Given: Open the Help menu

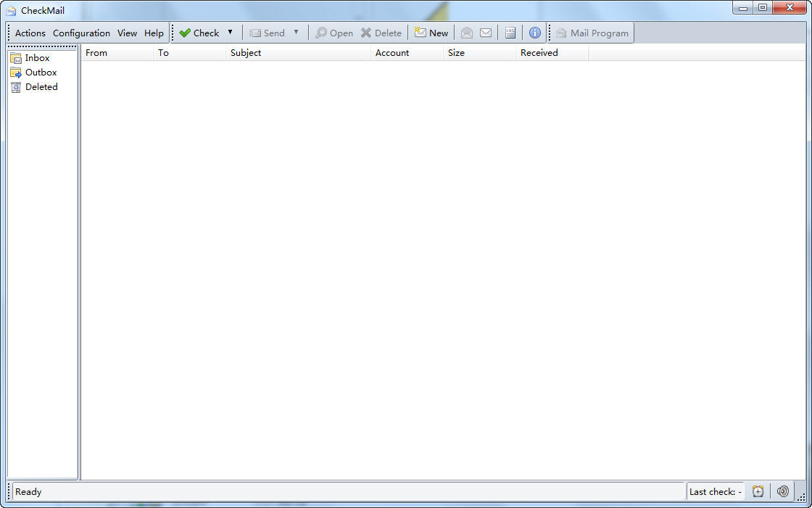Looking at the screenshot, I should tap(154, 33).
